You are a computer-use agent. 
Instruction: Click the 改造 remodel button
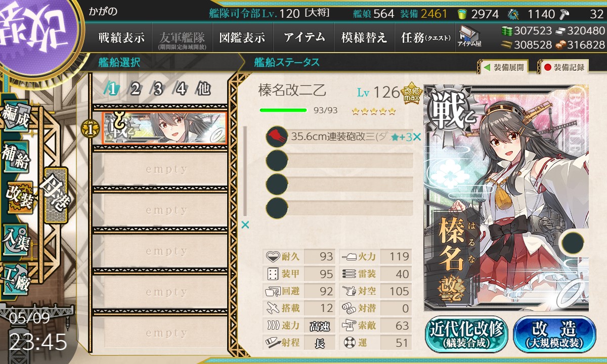[554, 334]
